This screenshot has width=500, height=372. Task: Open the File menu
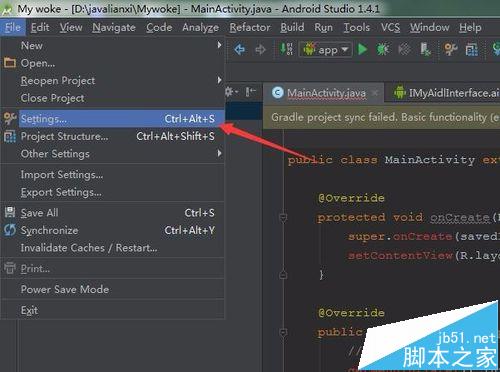(x=13, y=27)
